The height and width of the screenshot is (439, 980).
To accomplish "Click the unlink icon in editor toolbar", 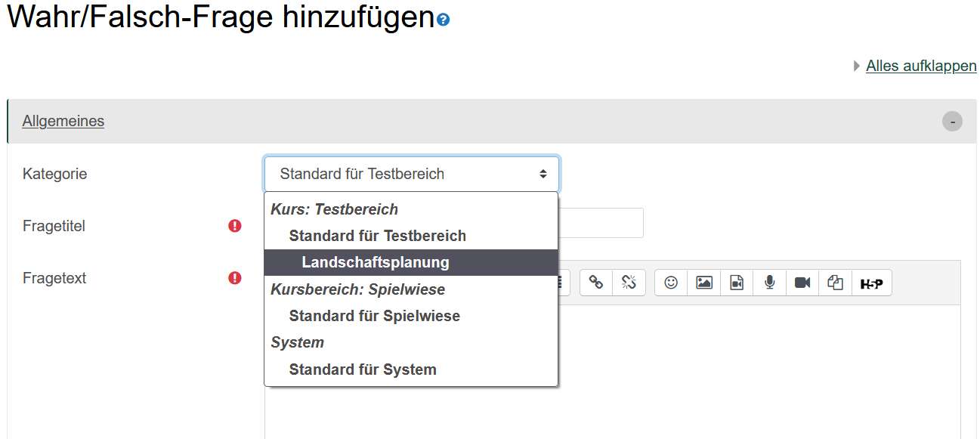I will point(629,283).
